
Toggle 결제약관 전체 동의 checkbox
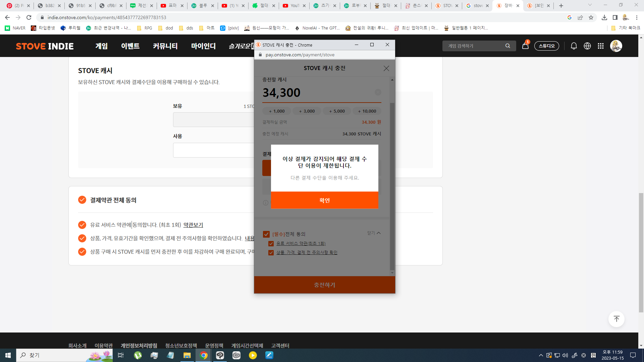[x=82, y=200]
